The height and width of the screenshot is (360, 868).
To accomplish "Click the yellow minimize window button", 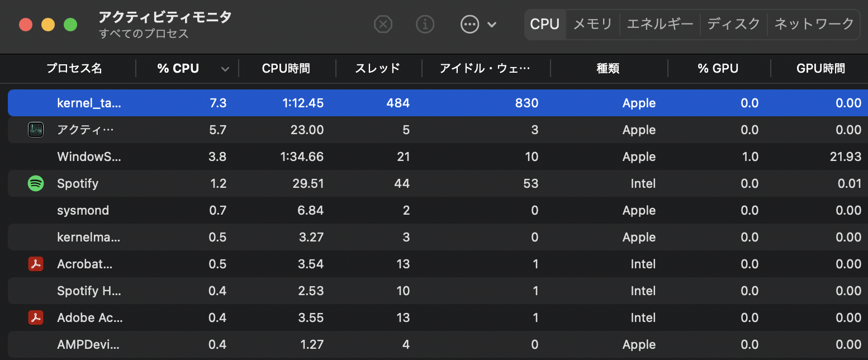I will click(48, 25).
